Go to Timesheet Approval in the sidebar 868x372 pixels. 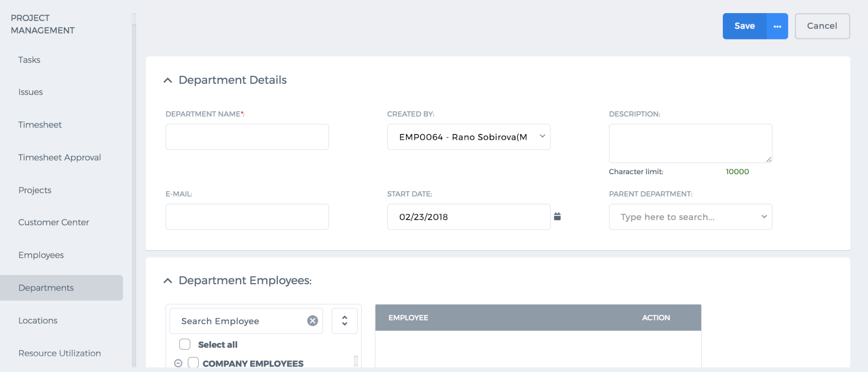click(60, 157)
